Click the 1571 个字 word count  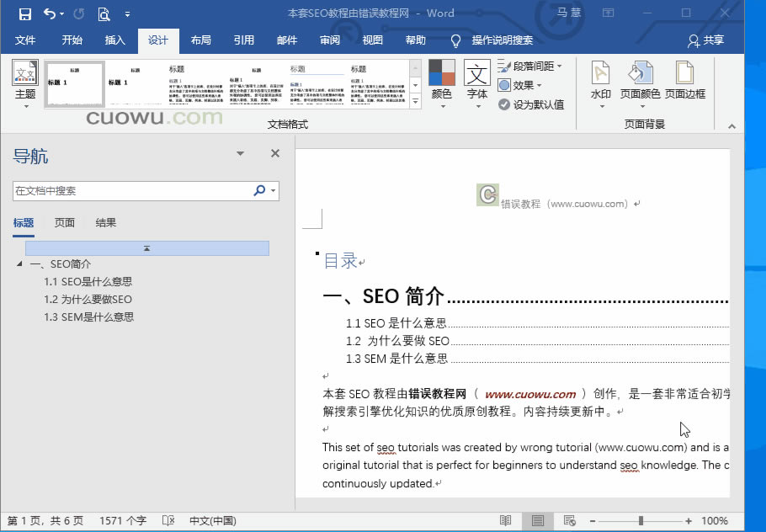123,521
